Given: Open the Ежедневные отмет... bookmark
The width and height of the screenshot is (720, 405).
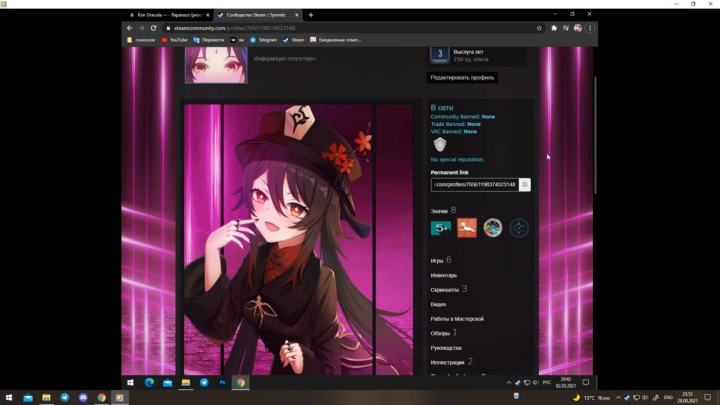Looking at the screenshot, I should (x=336, y=40).
